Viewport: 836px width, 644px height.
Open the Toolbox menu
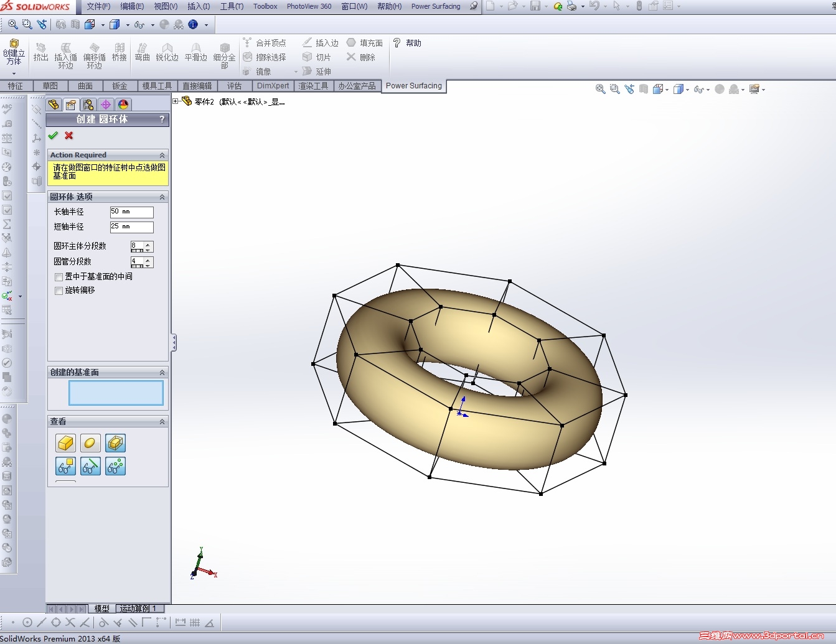coord(265,6)
